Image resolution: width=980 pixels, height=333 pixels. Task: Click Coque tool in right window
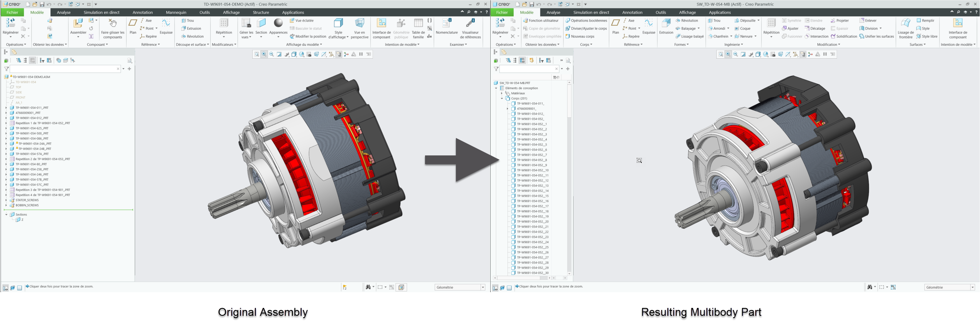pyautogui.click(x=742, y=29)
